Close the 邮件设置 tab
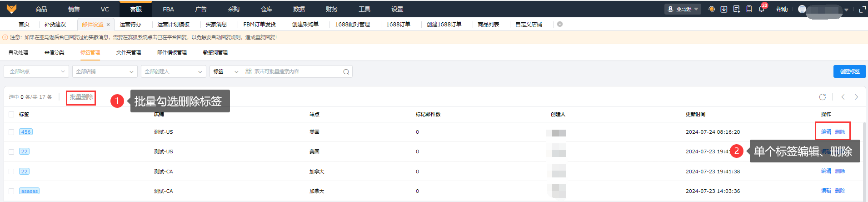The width and height of the screenshot is (868, 202). pyautogui.click(x=108, y=25)
